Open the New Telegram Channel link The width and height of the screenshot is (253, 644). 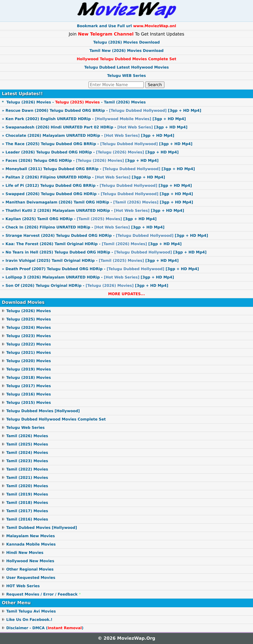[x=106, y=34]
